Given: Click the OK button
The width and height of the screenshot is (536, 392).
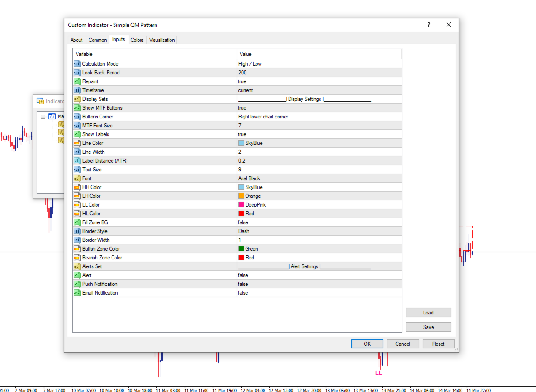Looking at the screenshot, I should click(x=367, y=344).
